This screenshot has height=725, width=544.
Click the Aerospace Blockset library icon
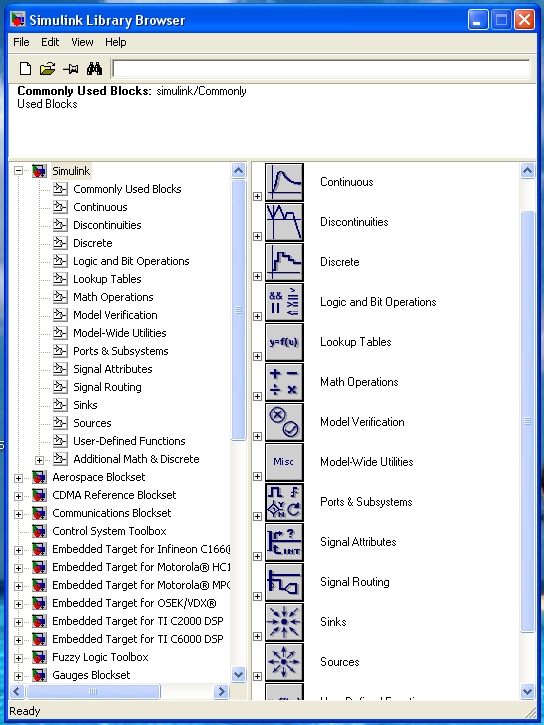click(39, 477)
